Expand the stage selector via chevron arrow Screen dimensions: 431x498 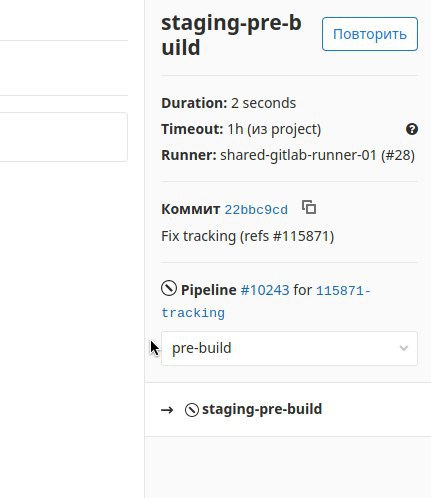click(x=404, y=348)
